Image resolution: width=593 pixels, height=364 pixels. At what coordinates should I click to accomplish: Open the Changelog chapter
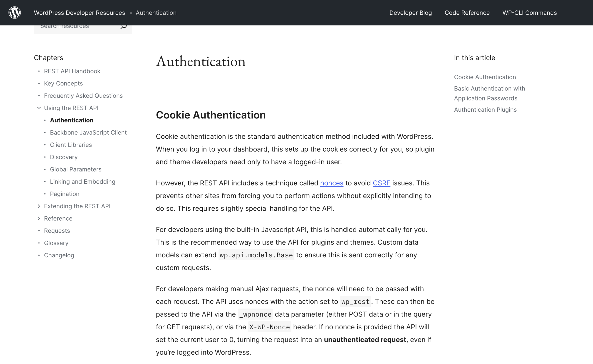click(59, 255)
